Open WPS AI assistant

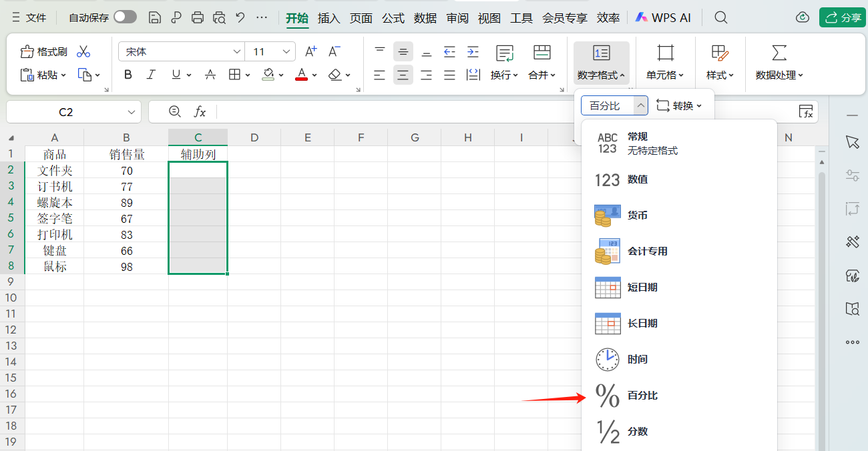(662, 18)
